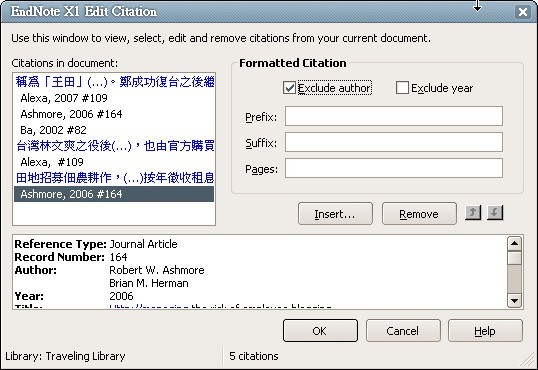538x370 pixels.
Task: Move selected citation down with the down arrow
Action: pos(494,213)
